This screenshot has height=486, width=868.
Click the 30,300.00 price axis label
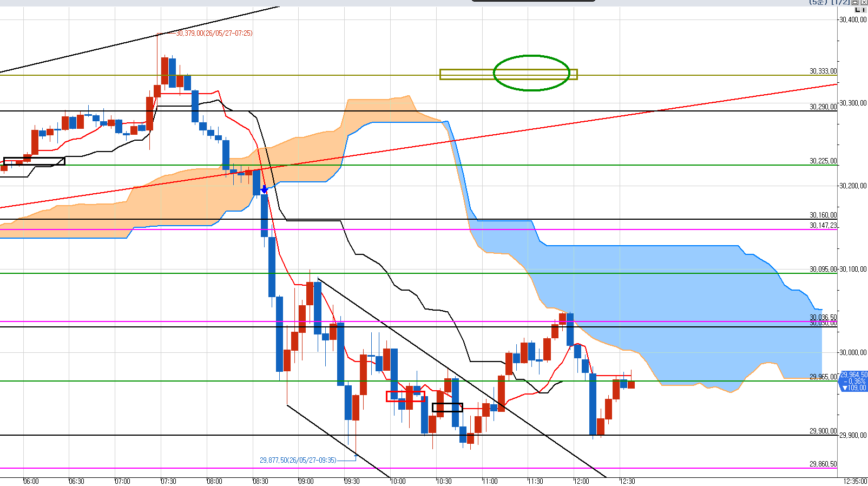(853, 103)
